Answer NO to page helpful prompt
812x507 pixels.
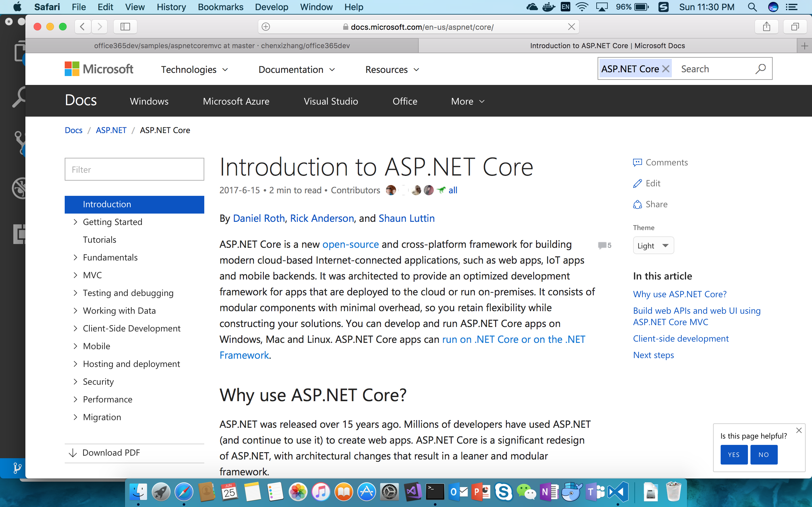point(763,455)
